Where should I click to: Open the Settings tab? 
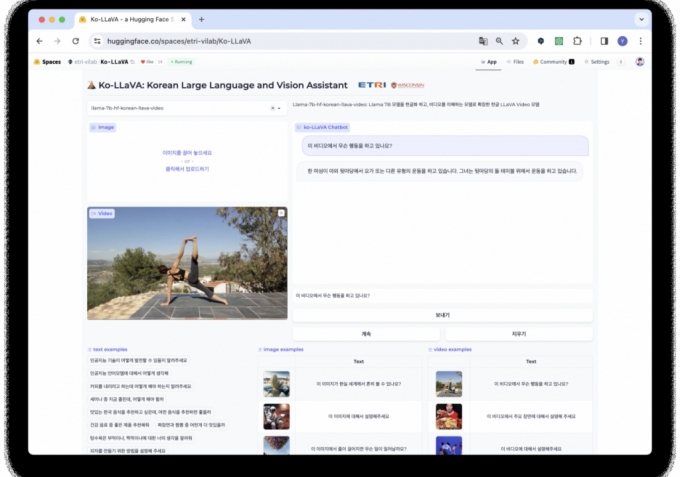597,62
